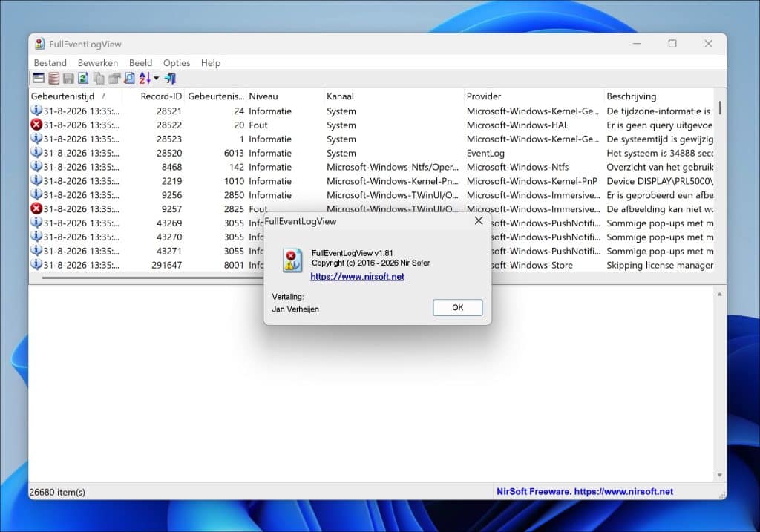Viewport: 760px width, 532px height.
Task: Sort by the Gebeurtenistijd column header
Action: (76, 96)
